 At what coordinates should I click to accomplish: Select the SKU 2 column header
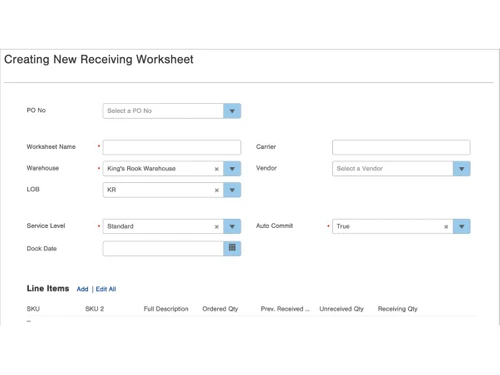[x=95, y=309]
